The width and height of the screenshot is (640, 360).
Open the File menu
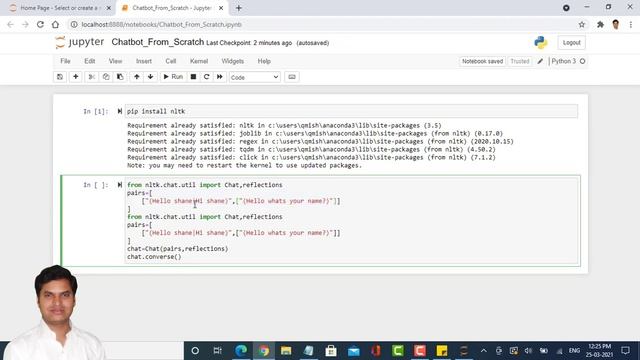(65, 61)
